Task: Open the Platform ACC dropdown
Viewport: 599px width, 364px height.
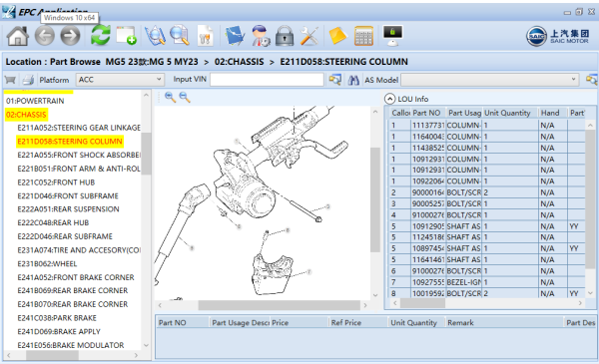Action: tap(120, 80)
